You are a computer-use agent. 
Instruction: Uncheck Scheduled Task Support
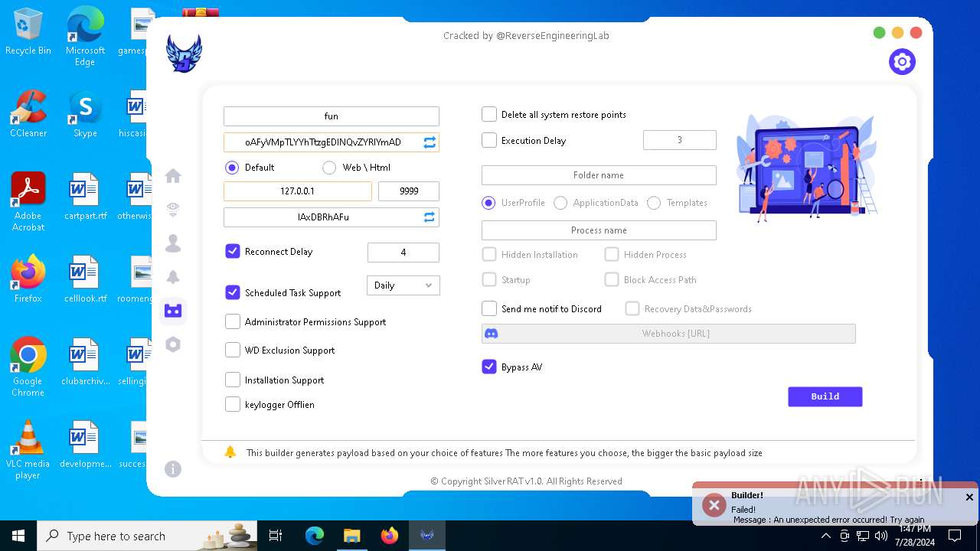(233, 292)
